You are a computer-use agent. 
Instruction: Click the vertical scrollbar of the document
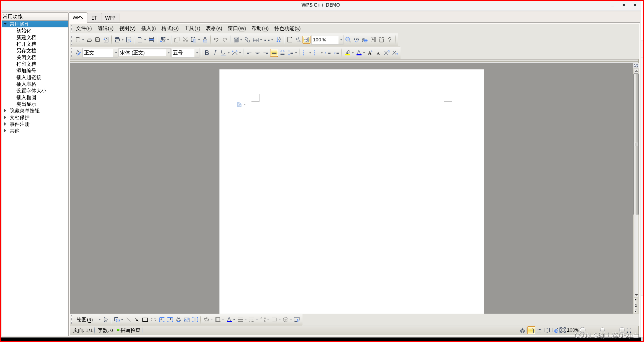(x=636, y=144)
